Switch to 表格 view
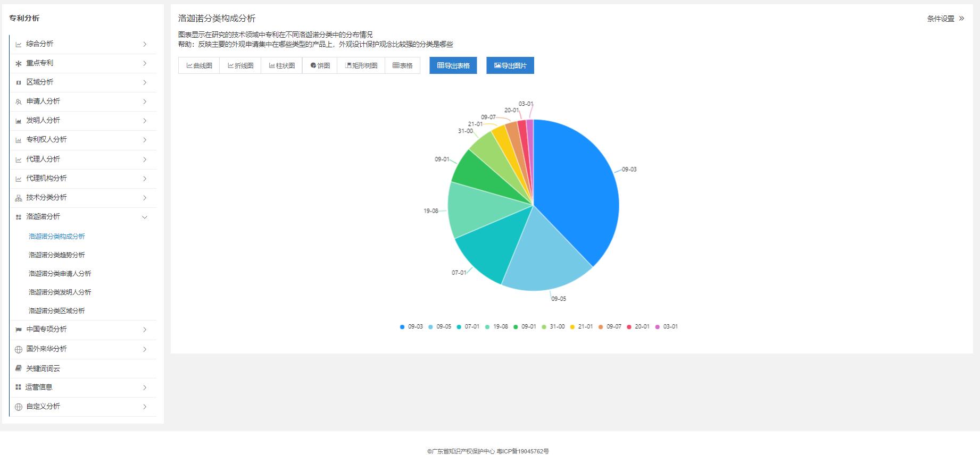Viewport: 980px width, 455px height. point(402,65)
